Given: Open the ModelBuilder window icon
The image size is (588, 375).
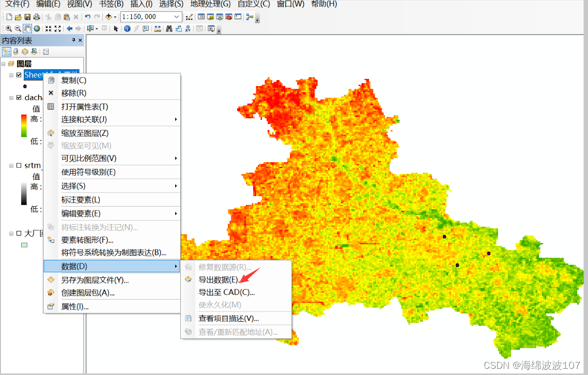Looking at the screenshot, I should tap(250, 17).
